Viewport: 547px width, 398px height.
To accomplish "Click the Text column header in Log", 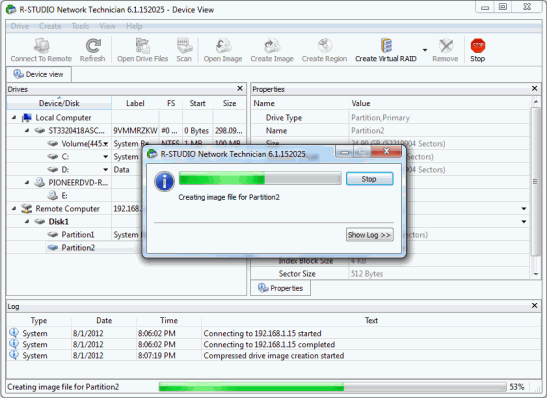I will pyautogui.click(x=371, y=320).
